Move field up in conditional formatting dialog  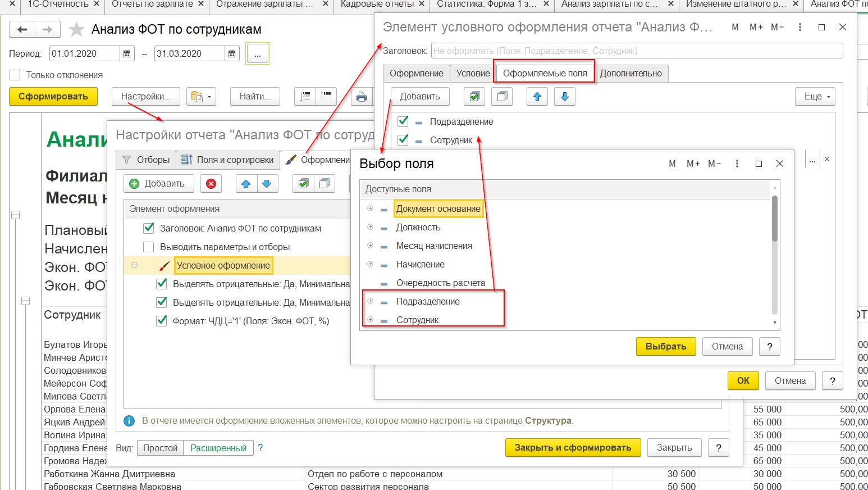pyautogui.click(x=537, y=97)
